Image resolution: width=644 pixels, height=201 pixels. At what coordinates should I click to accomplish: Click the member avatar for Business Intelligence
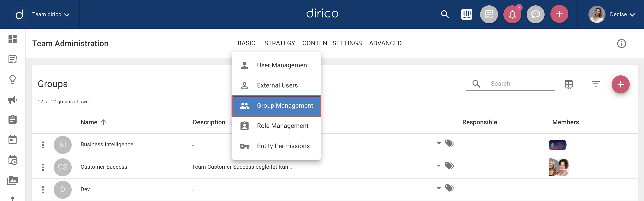click(x=557, y=145)
